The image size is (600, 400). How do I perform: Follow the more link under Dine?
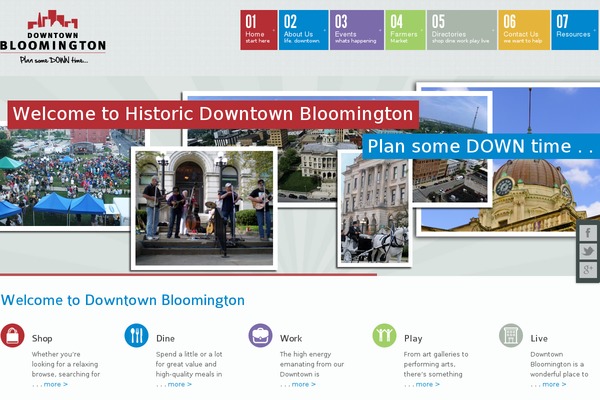click(179, 384)
